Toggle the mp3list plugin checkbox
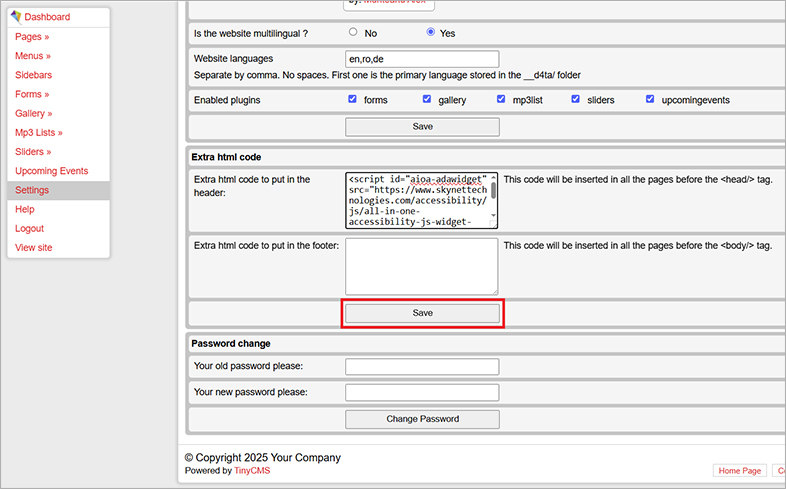Screen dimensions: 786x489 (x=501, y=99)
